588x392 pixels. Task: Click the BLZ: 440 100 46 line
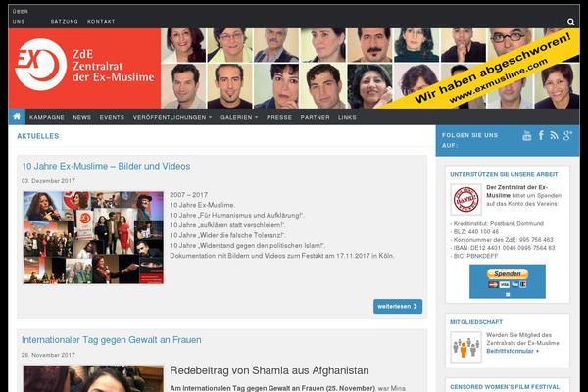pyautogui.click(x=474, y=231)
